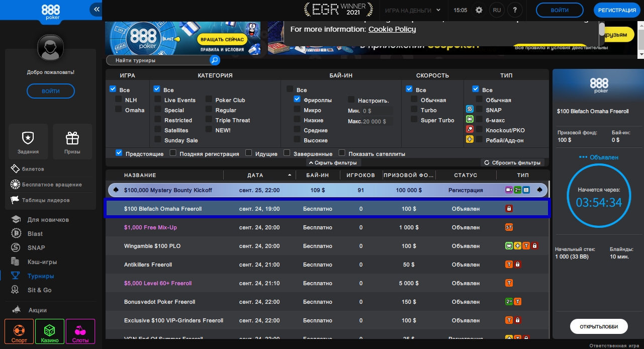
Task: Click the camera icon in Mystery Bounty row
Action: tap(509, 190)
